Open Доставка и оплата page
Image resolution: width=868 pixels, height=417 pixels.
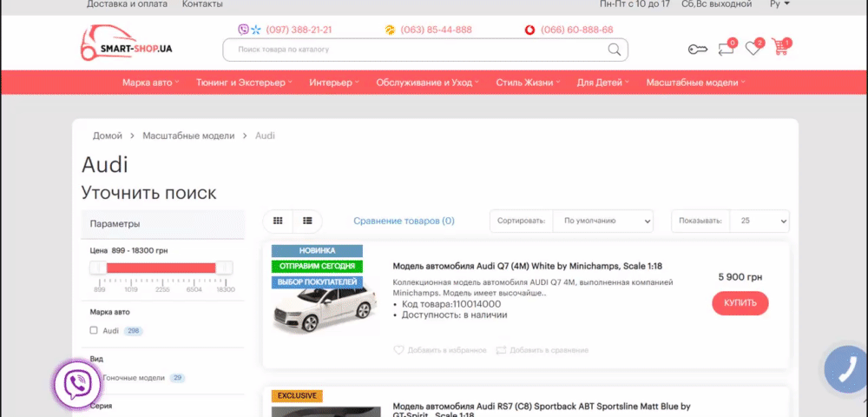[127, 3]
